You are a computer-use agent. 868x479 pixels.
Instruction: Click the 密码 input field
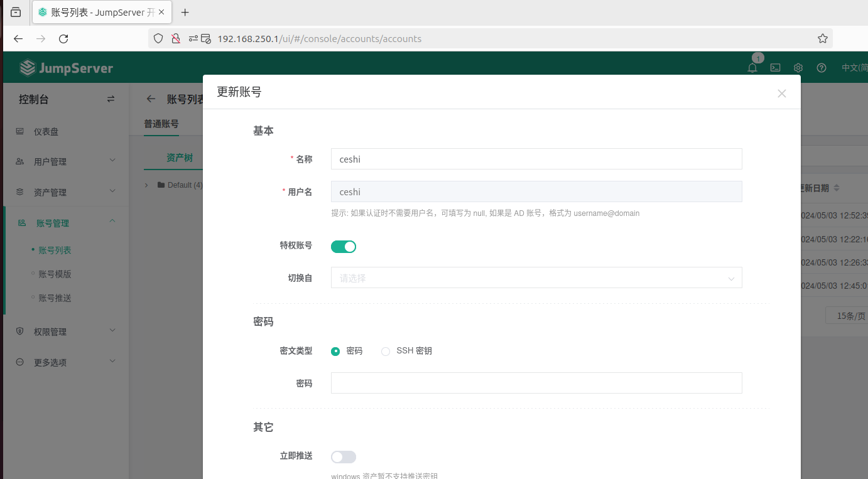536,383
